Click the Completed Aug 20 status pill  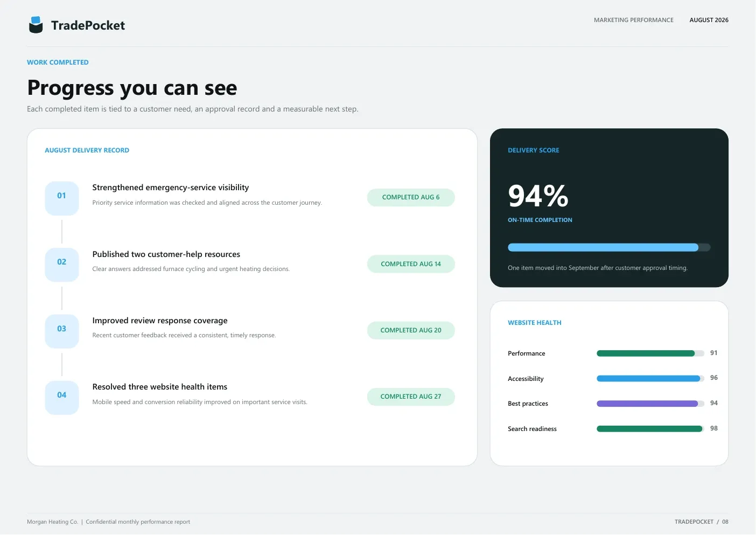click(411, 330)
